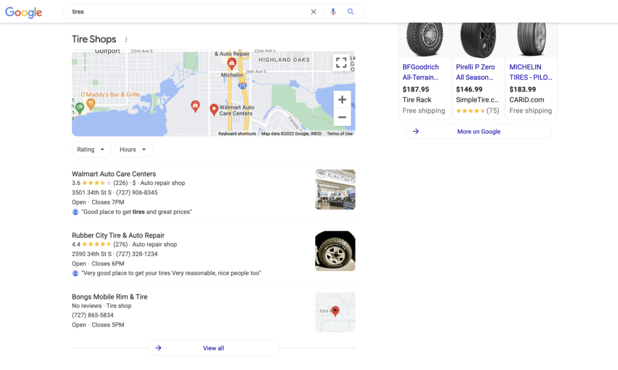
Task: Zoom in on the map
Action: (x=342, y=100)
